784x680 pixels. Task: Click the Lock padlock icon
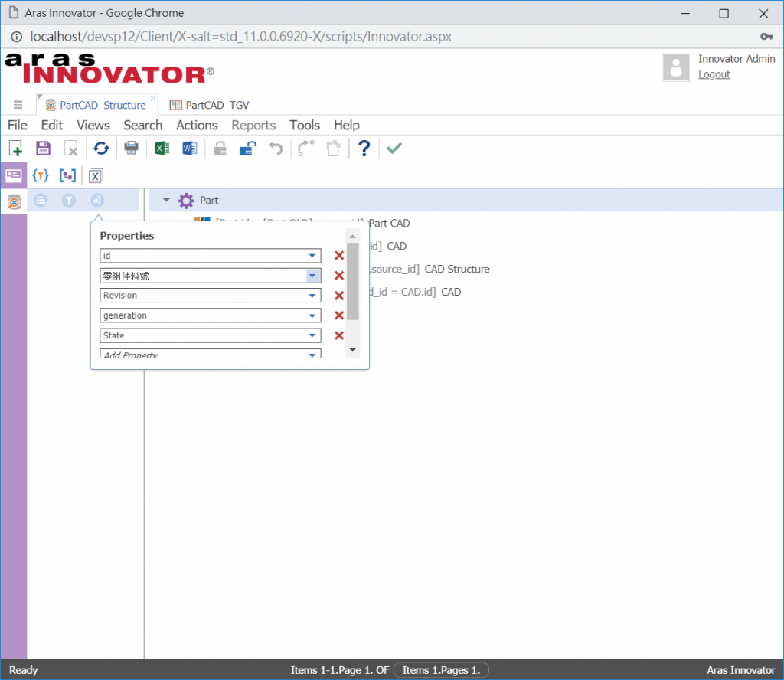[220, 149]
